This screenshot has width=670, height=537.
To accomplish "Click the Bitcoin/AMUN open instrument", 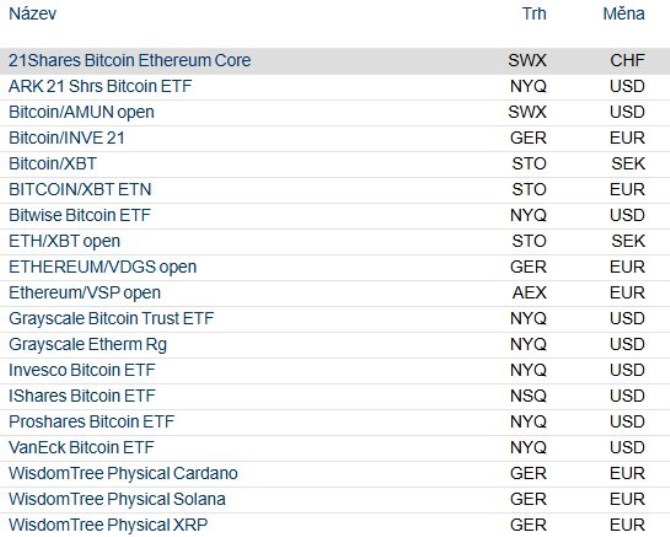I will tap(81, 112).
